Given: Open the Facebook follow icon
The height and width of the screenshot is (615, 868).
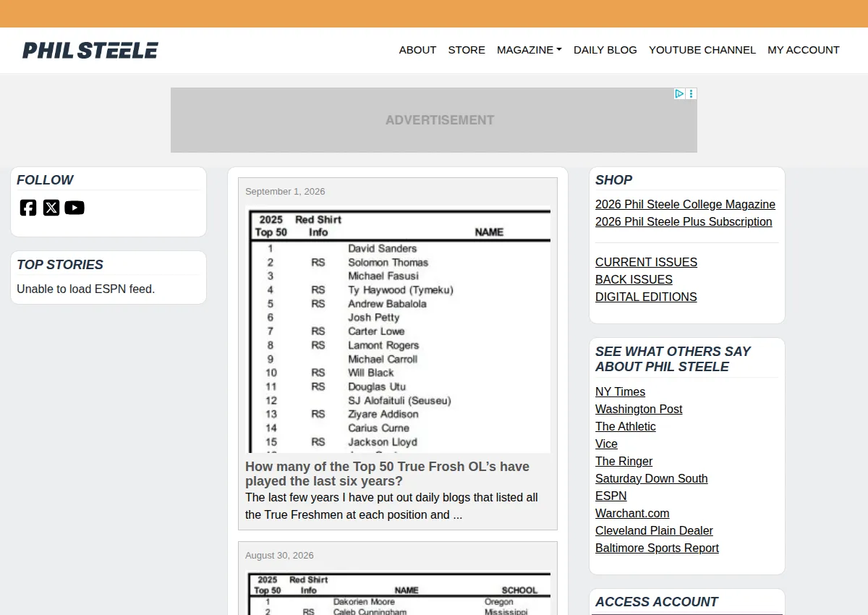Looking at the screenshot, I should click(28, 208).
